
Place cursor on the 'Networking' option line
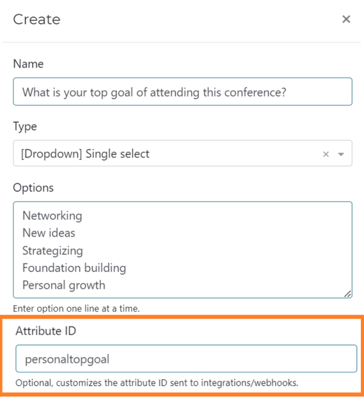pos(52,216)
